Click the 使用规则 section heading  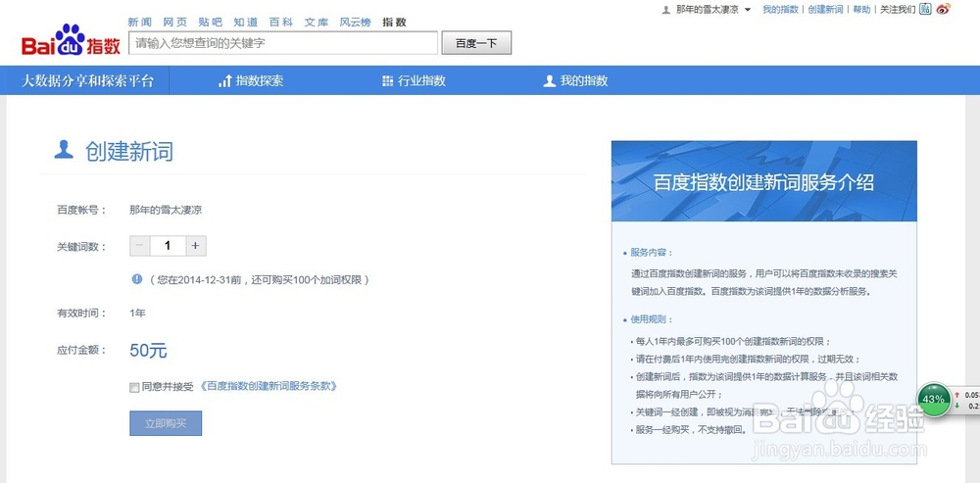coord(652,319)
